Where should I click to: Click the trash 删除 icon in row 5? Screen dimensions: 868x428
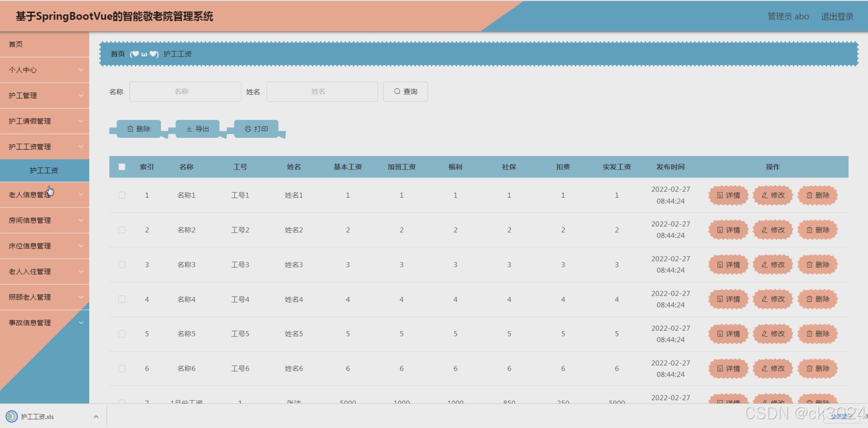tap(809, 334)
